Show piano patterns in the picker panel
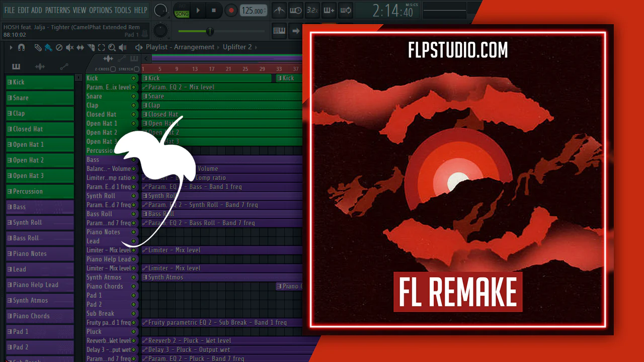This screenshot has width=644, height=362. click(16, 66)
